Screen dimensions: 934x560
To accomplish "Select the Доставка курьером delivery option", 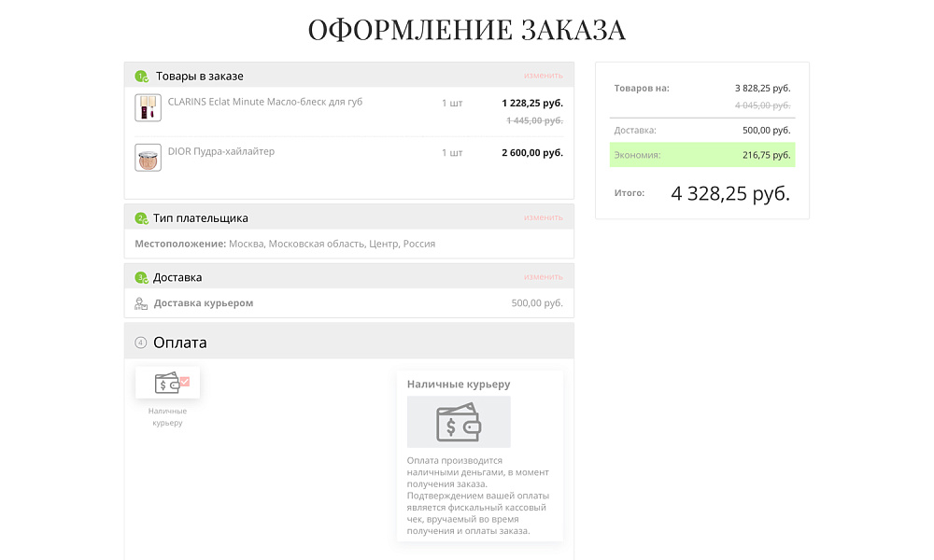I will [203, 303].
